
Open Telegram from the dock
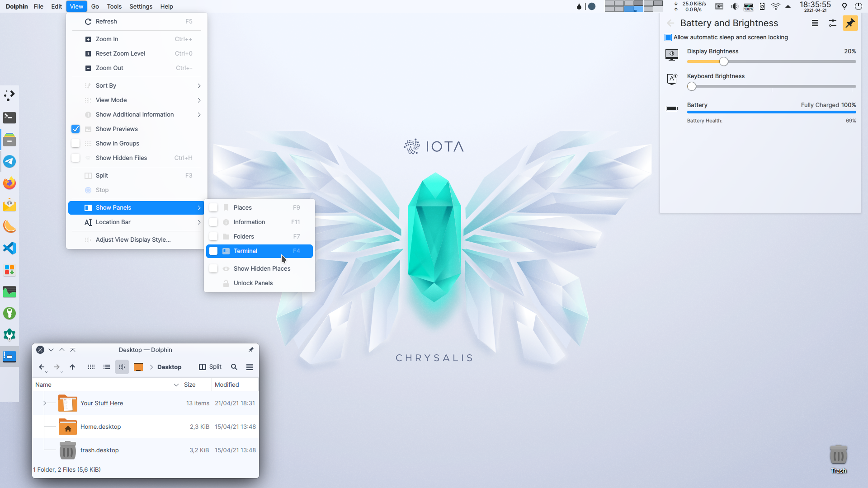pyautogui.click(x=9, y=161)
